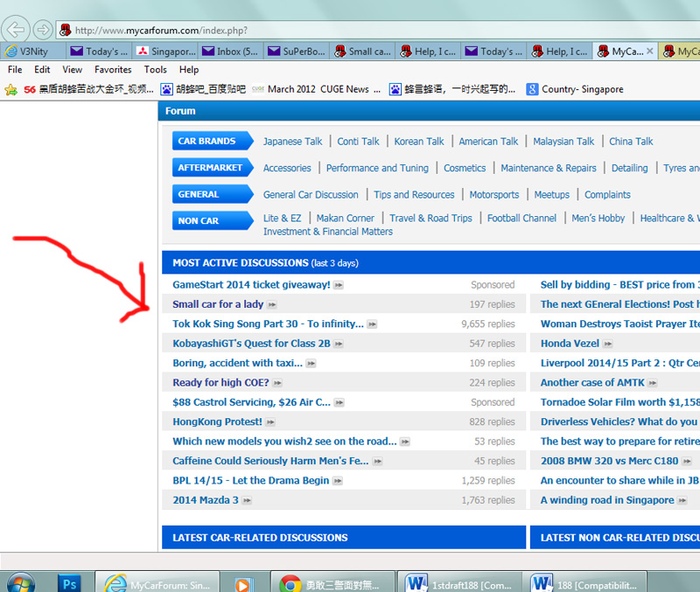Close the active MyCa... tab

pos(650,51)
